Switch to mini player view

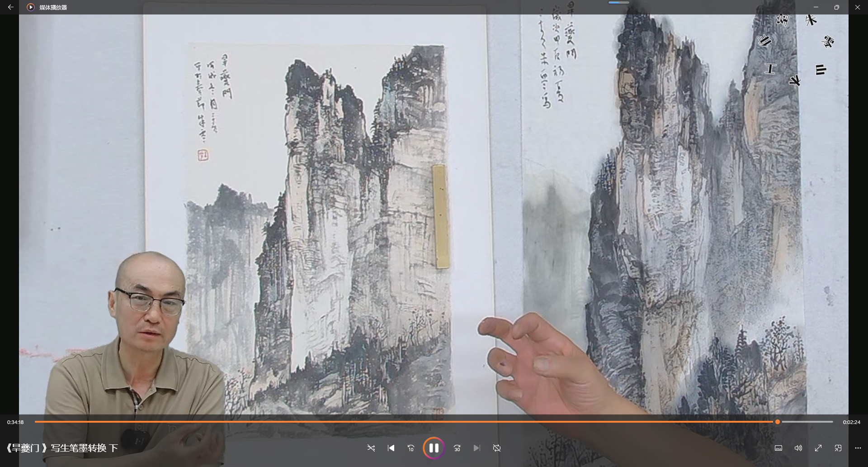[838, 448]
